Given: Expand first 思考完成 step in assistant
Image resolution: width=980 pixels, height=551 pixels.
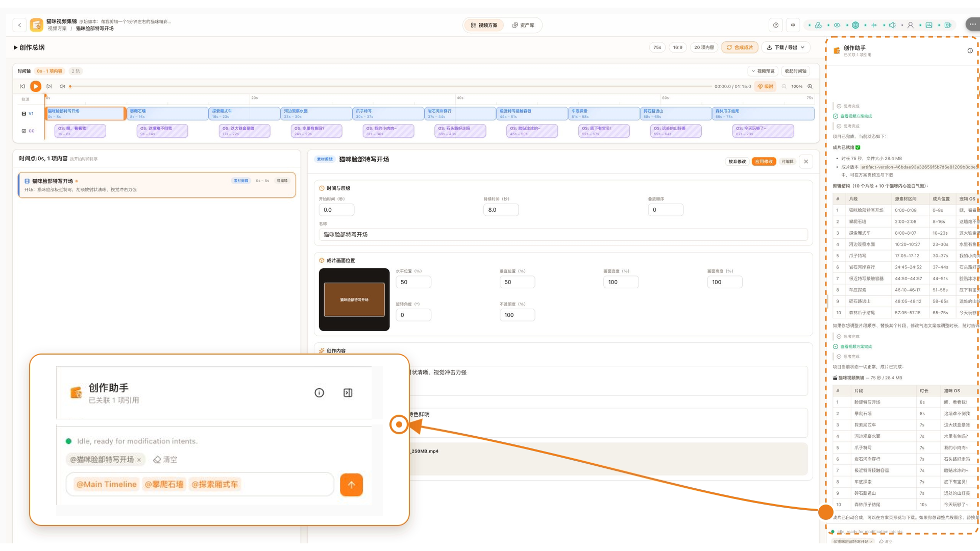Looking at the screenshot, I should (848, 106).
